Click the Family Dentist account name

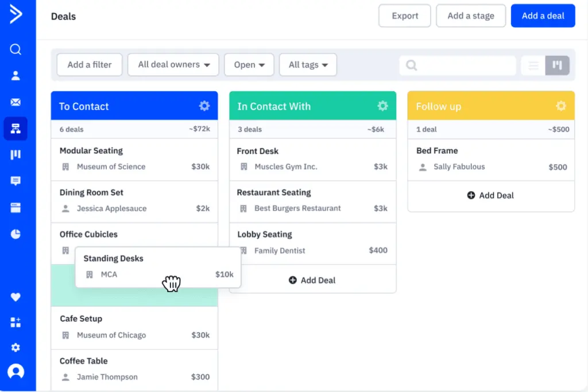tap(280, 250)
